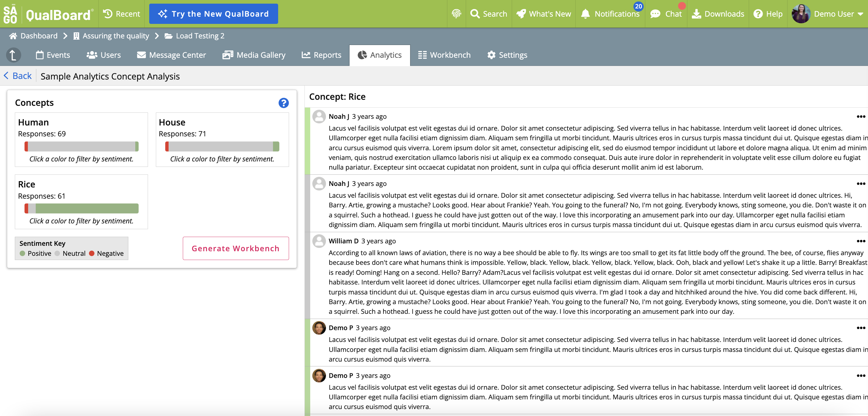The image size is (868, 416).
Task: Open the Chat speech-bubble icon
Action: click(x=655, y=14)
